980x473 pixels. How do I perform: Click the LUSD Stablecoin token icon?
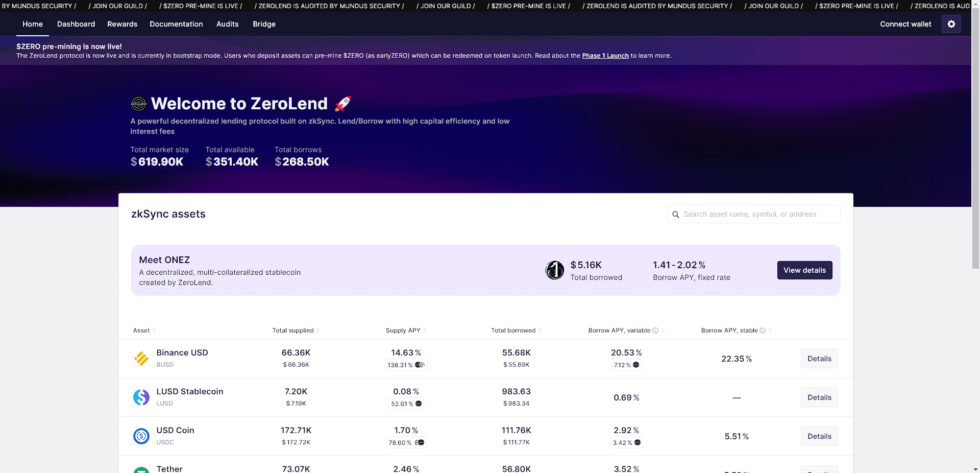click(141, 397)
